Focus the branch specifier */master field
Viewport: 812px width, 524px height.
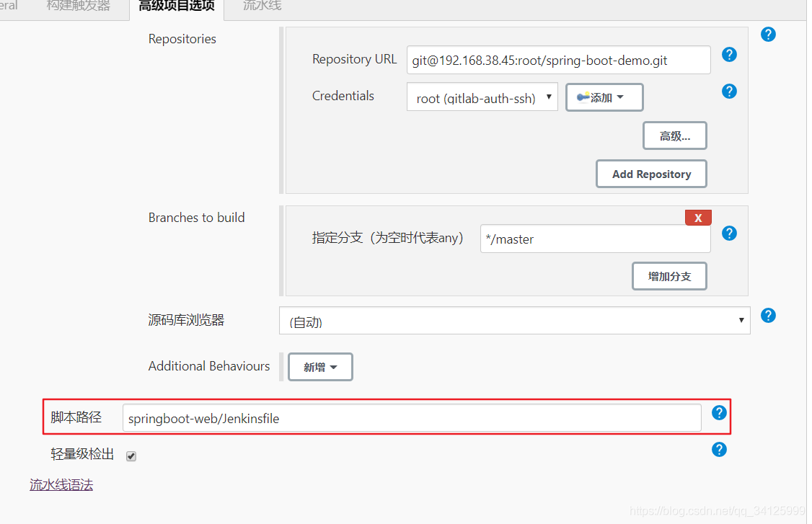click(595, 239)
